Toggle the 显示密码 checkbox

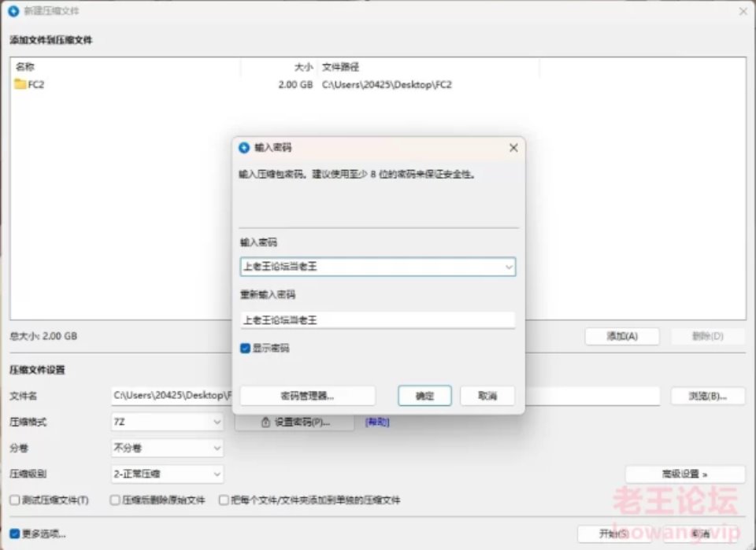pyautogui.click(x=246, y=348)
